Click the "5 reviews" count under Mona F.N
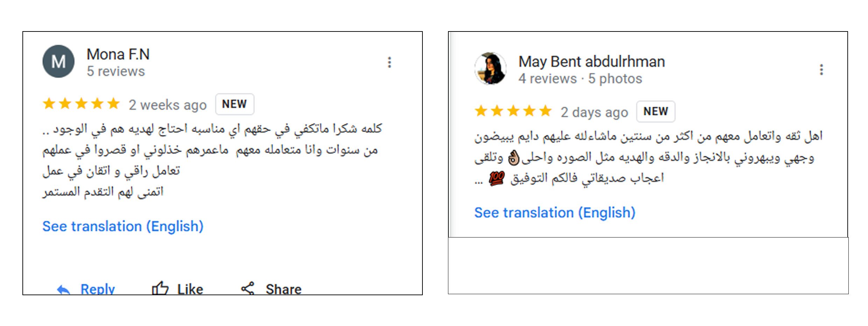 coord(115,71)
